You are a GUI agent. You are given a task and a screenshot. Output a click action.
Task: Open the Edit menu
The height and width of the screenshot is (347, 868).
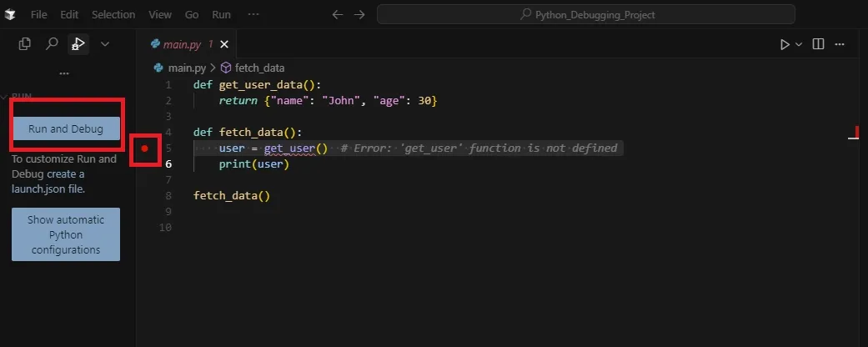point(69,15)
